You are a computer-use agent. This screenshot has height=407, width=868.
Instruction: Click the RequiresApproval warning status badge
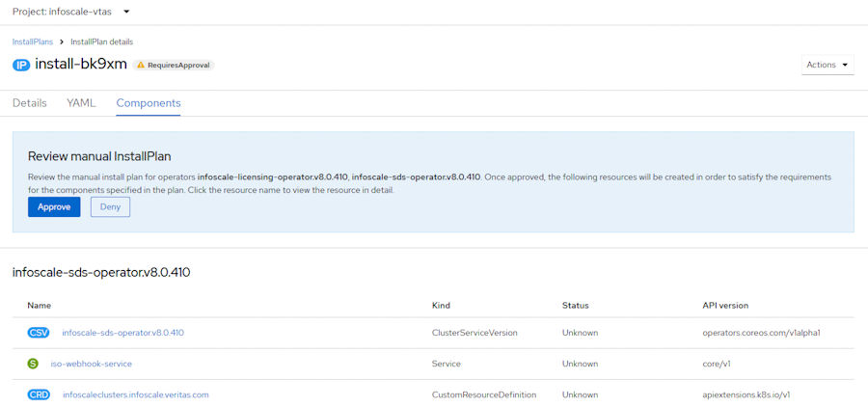pos(174,65)
